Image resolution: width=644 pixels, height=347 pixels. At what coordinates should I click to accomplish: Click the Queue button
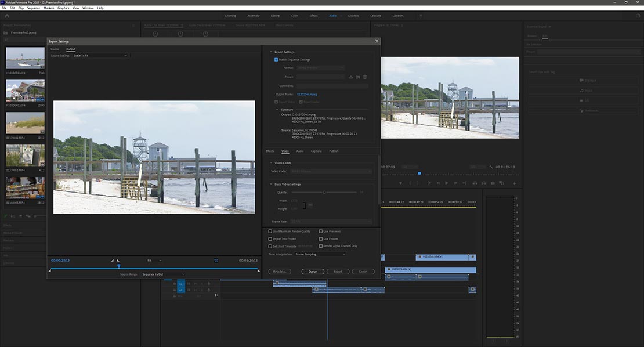click(313, 272)
